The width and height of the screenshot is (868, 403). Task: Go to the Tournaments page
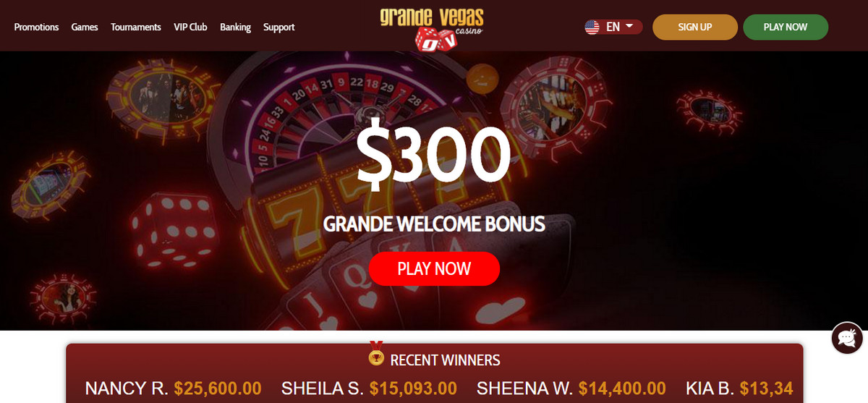[x=136, y=27]
